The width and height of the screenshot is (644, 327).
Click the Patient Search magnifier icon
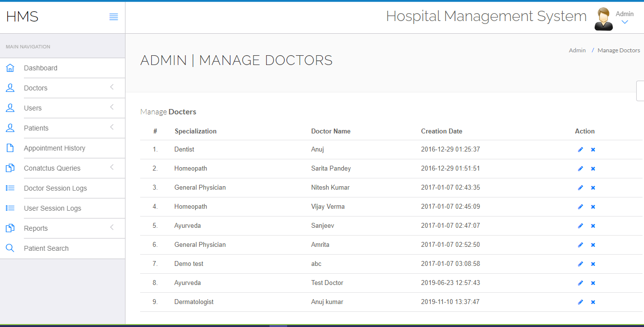coord(10,248)
